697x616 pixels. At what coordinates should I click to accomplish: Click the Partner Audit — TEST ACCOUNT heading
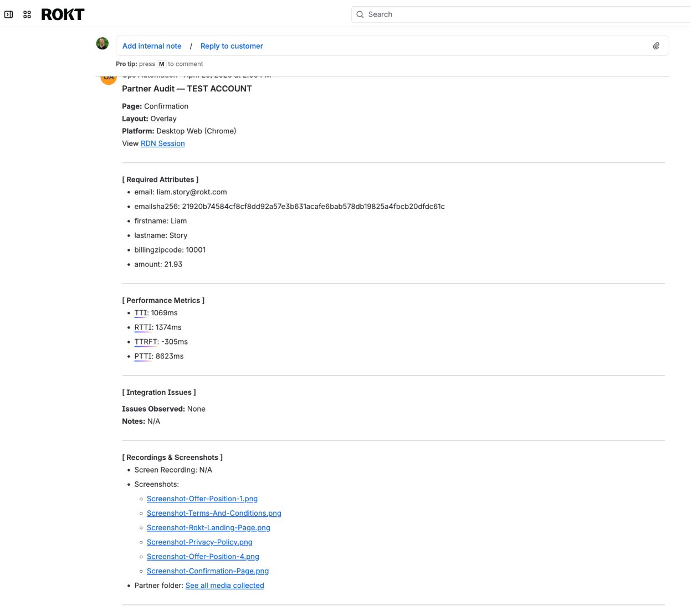pos(187,89)
